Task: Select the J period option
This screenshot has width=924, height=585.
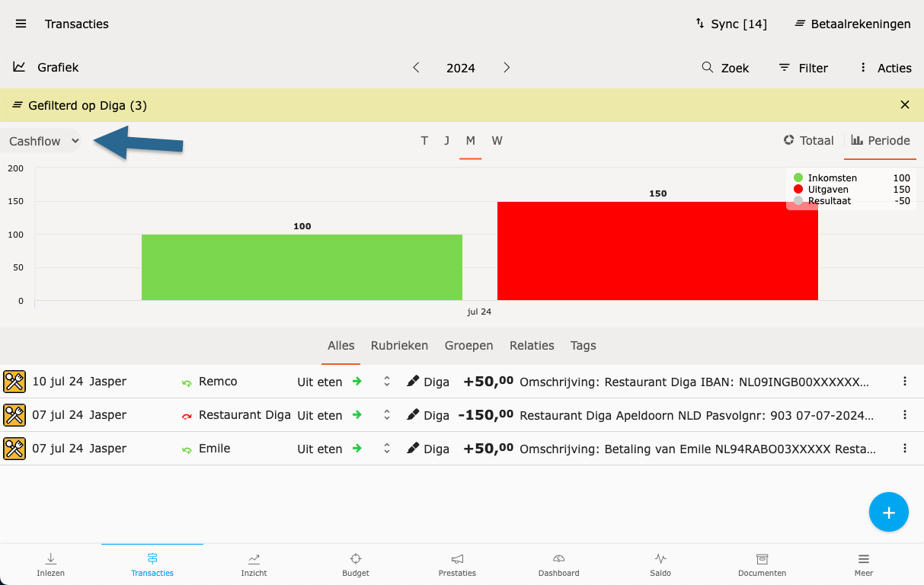Action: 446,140
